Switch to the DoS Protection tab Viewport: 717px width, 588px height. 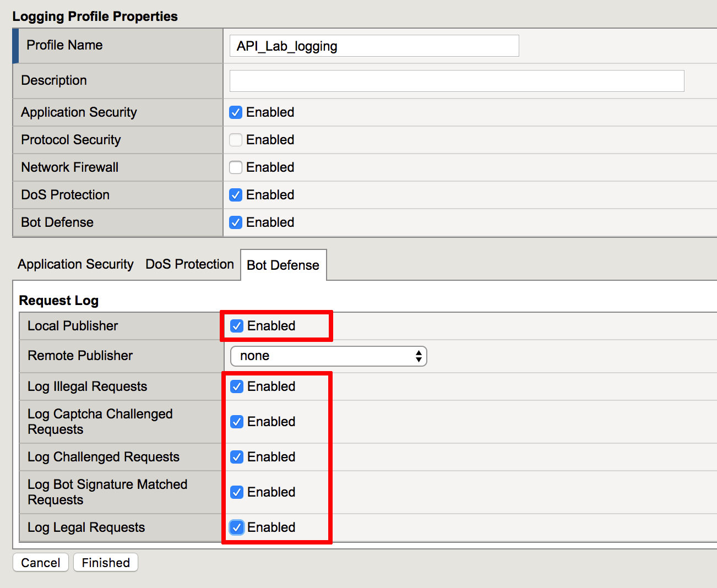pos(190,264)
